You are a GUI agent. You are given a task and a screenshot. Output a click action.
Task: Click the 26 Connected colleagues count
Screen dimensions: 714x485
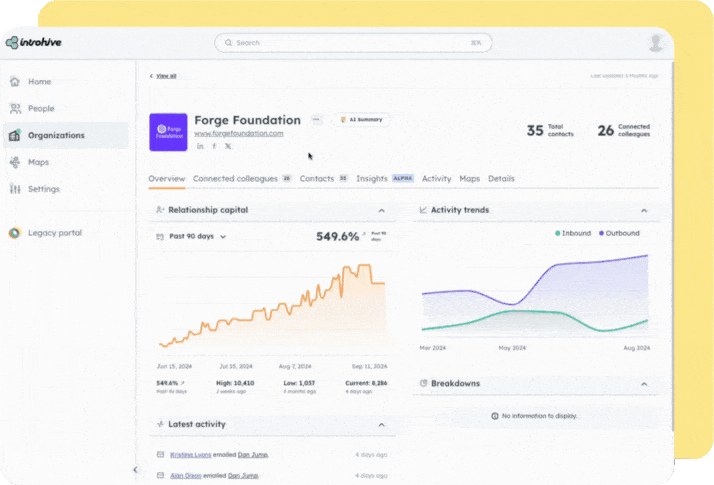623,130
